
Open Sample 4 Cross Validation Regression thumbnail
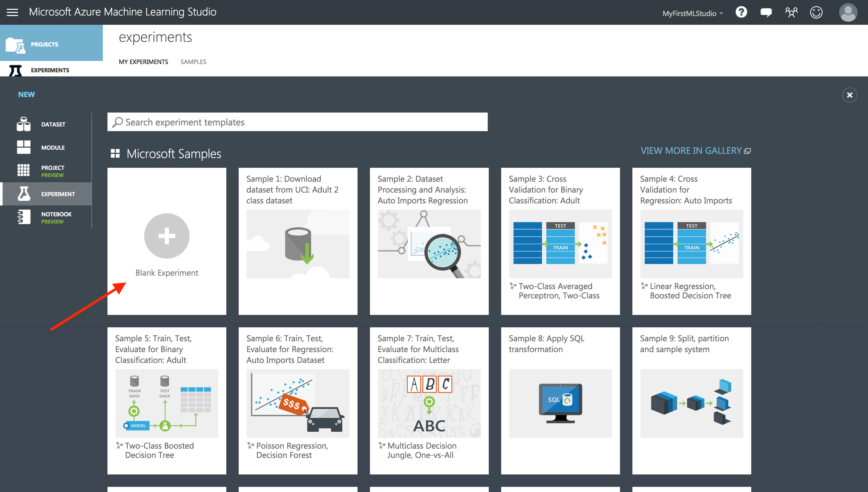691,244
